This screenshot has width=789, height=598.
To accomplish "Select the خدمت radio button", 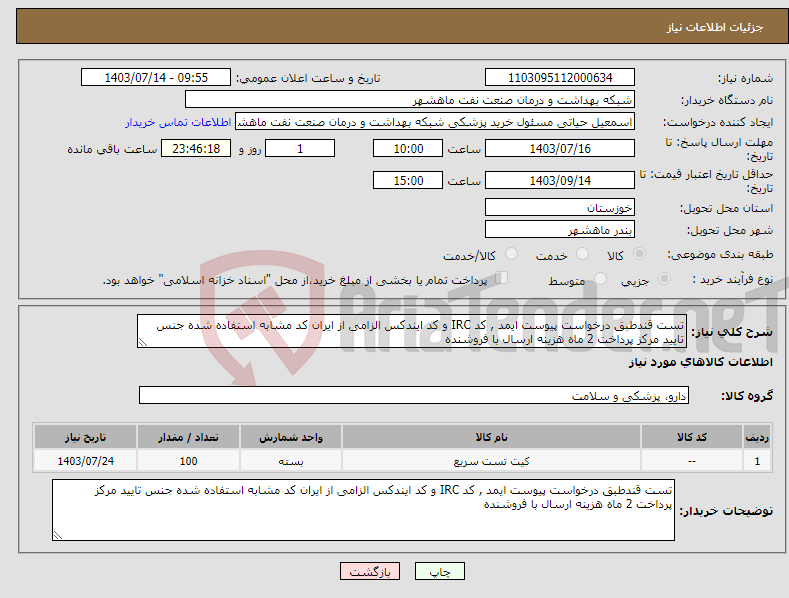I will click(582, 254).
